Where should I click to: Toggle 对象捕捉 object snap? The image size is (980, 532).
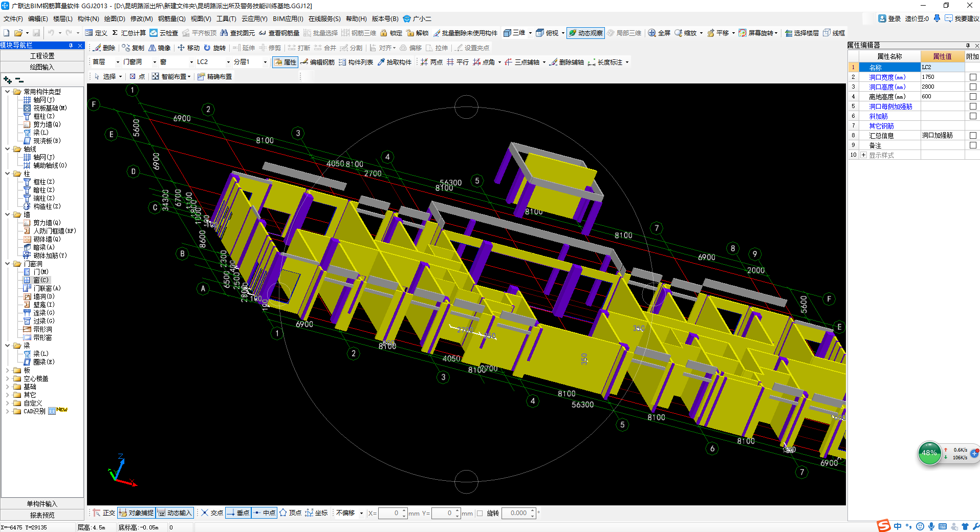(x=136, y=513)
